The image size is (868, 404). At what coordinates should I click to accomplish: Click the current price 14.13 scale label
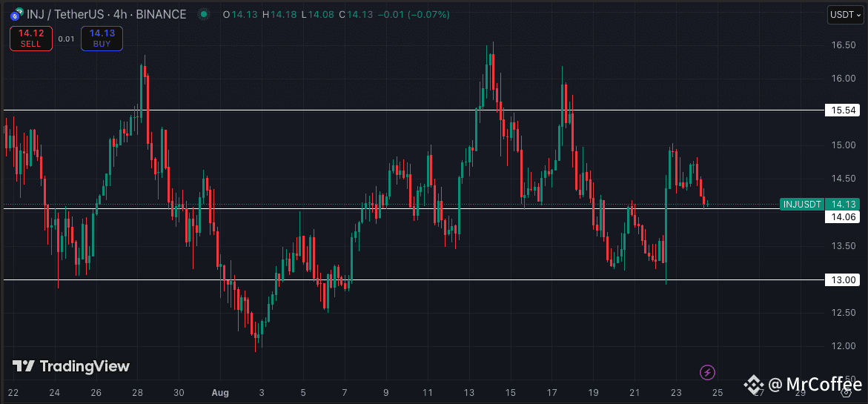click(x=843, y=204)
